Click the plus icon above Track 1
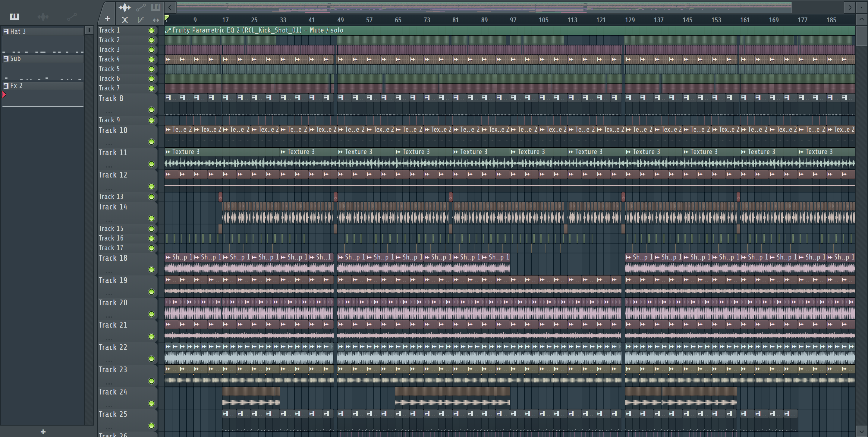The height and width of the screenshot is (437, 868). pos(108,18)
